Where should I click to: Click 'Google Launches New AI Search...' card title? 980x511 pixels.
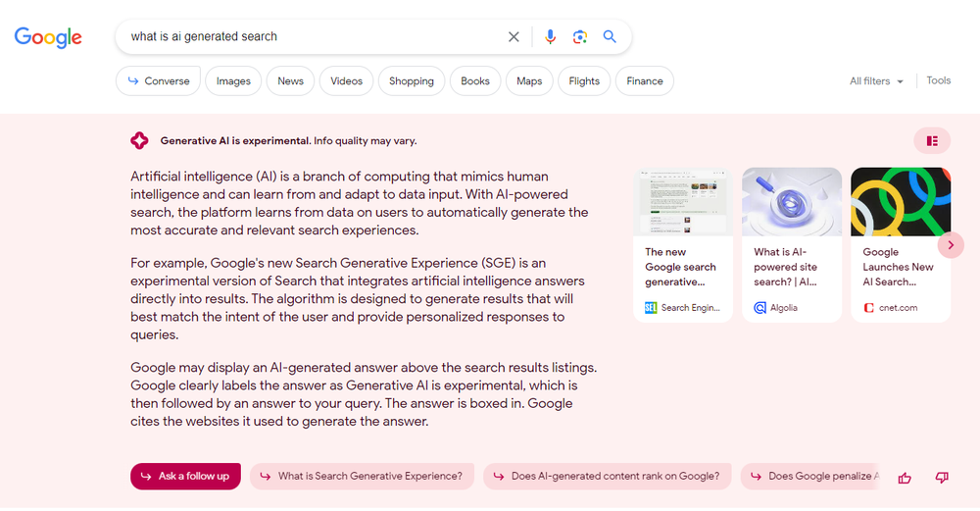click(898, 267)
